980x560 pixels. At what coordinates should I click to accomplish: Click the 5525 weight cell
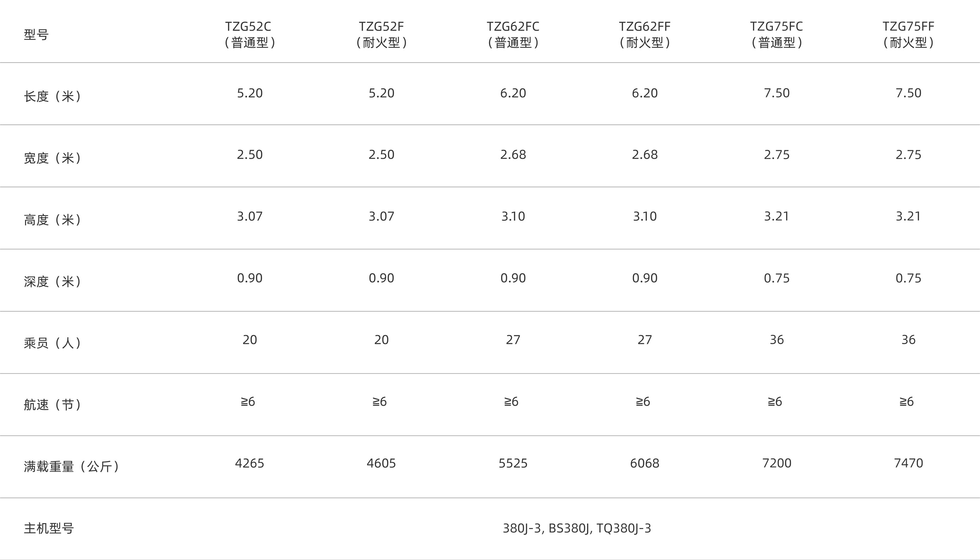(x=513, y=463)
